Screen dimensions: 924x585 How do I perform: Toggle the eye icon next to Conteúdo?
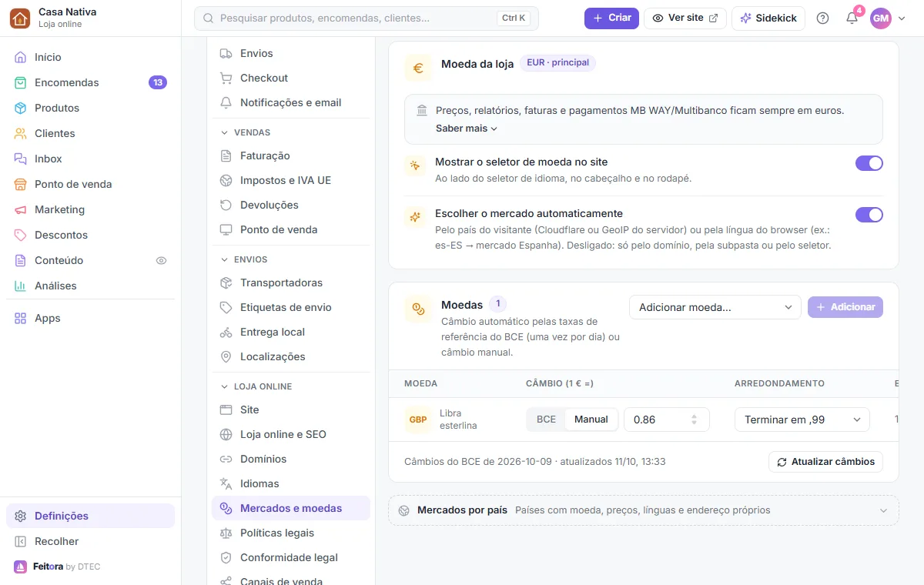(x=161, y=260)
